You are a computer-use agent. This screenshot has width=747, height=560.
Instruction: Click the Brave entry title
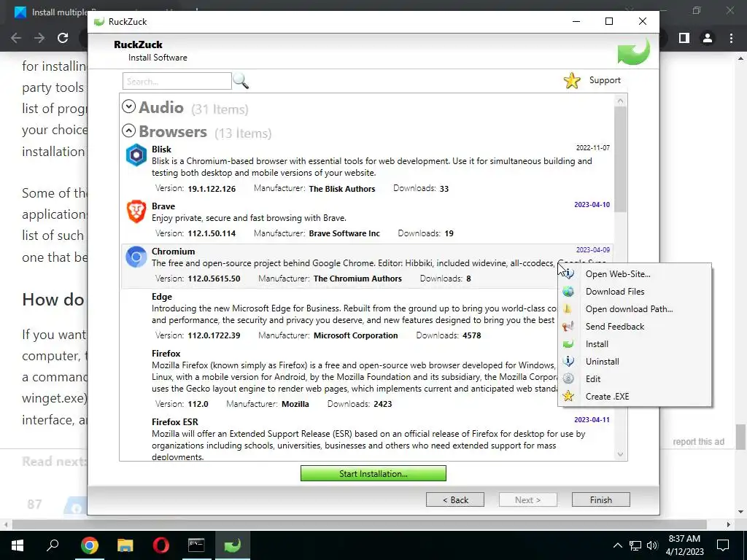click(x=163, y=206)
